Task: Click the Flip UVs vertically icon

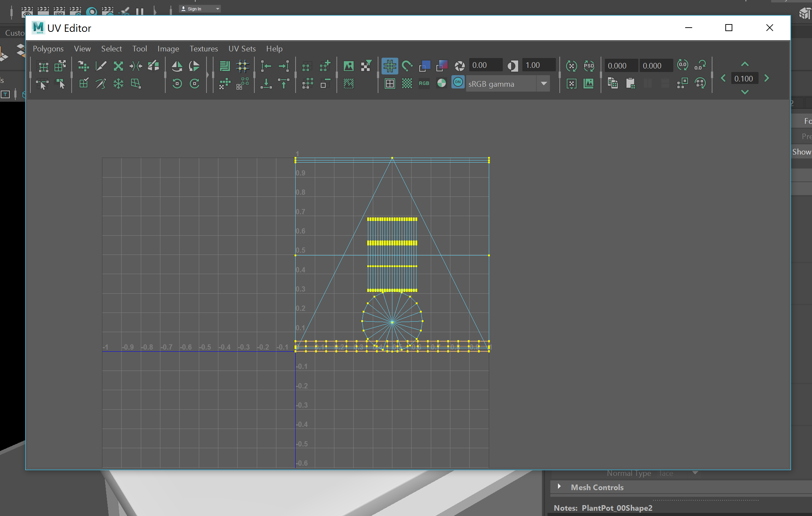Action: tap(194, 66)
